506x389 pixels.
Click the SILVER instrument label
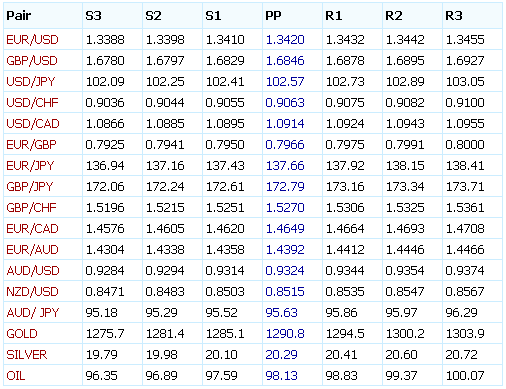point(27,355)
